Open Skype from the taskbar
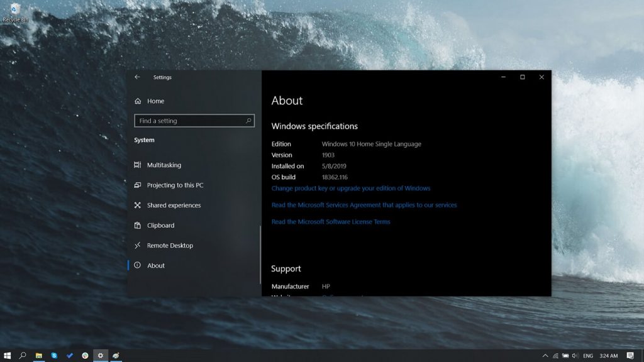The image size is (644, 362). point(54,356)
